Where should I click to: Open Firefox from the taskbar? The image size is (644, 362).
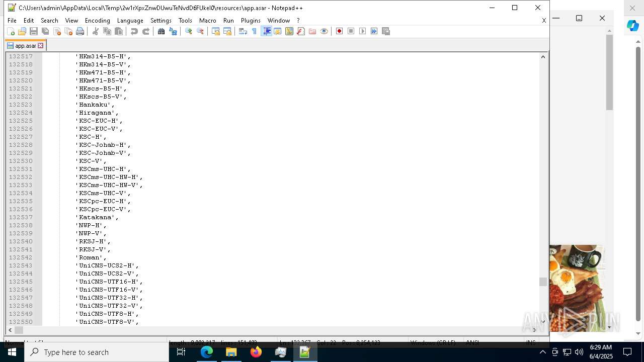click(x=256, y=352)
